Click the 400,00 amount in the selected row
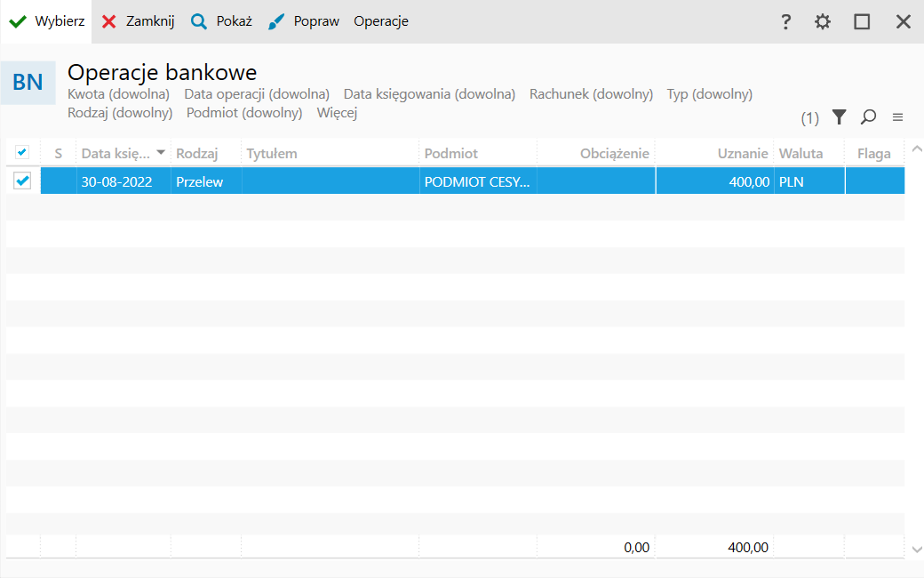Viewport: 924px width, 578px height. pyautogui.click(x=714, y=181)
